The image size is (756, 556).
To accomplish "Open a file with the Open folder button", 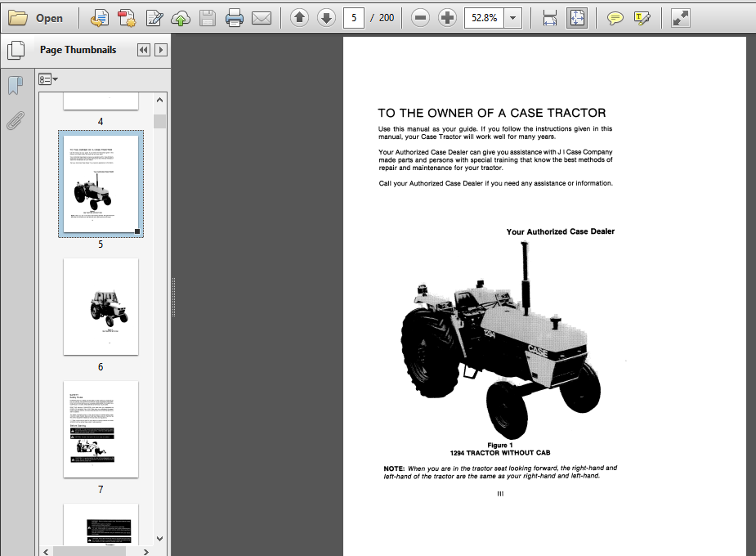I will point(36,18).
